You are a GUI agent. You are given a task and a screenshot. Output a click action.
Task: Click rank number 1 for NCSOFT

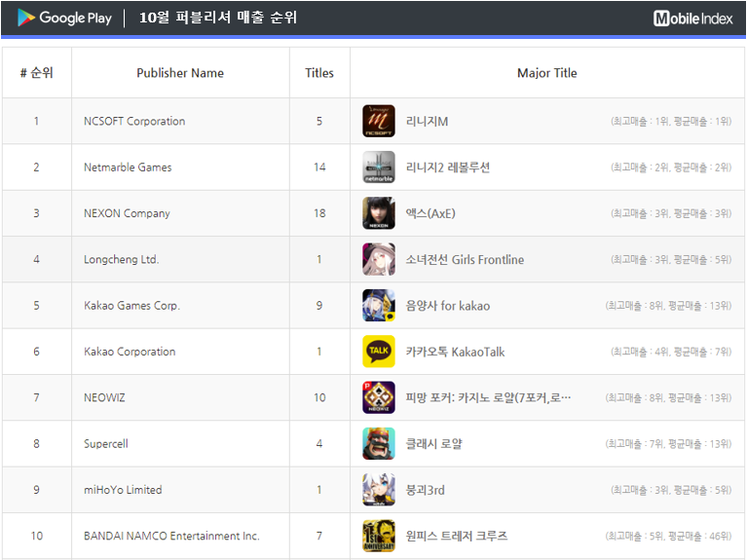(x=36, y=121)
